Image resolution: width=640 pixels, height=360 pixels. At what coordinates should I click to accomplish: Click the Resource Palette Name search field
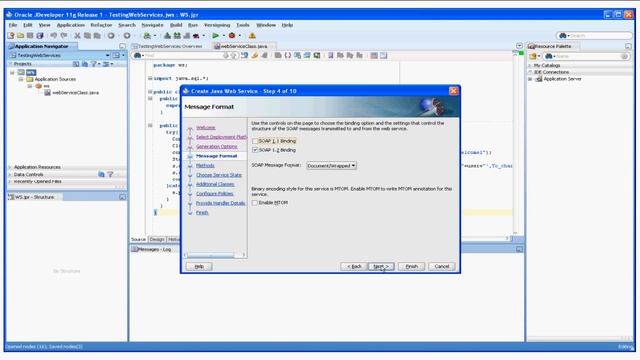click(588, 56)
